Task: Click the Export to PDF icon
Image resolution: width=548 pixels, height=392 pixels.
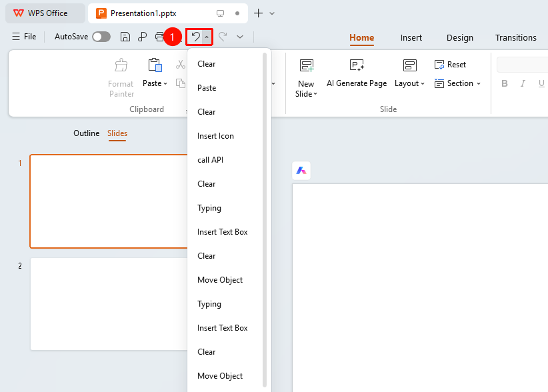Action: coord(142,37)
